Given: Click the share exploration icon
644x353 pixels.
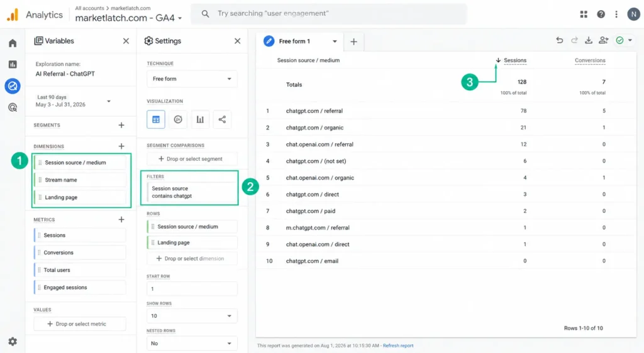Looking at the screenshot, I should click(603, 40).
